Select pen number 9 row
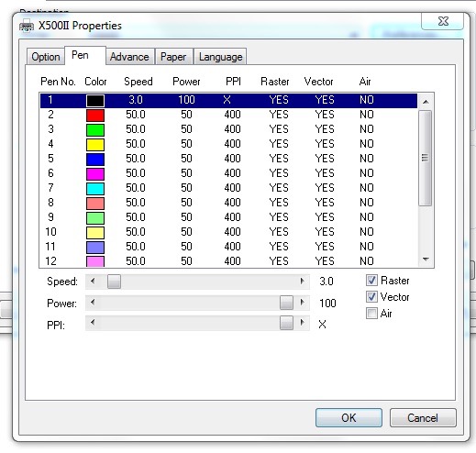476x453 pixels. [228, 217]
